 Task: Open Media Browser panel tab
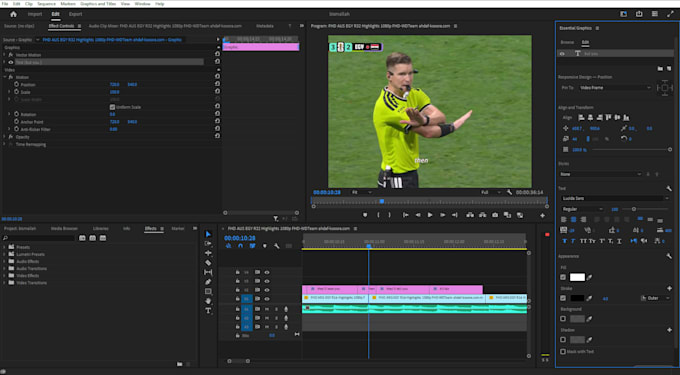(64, 228)
